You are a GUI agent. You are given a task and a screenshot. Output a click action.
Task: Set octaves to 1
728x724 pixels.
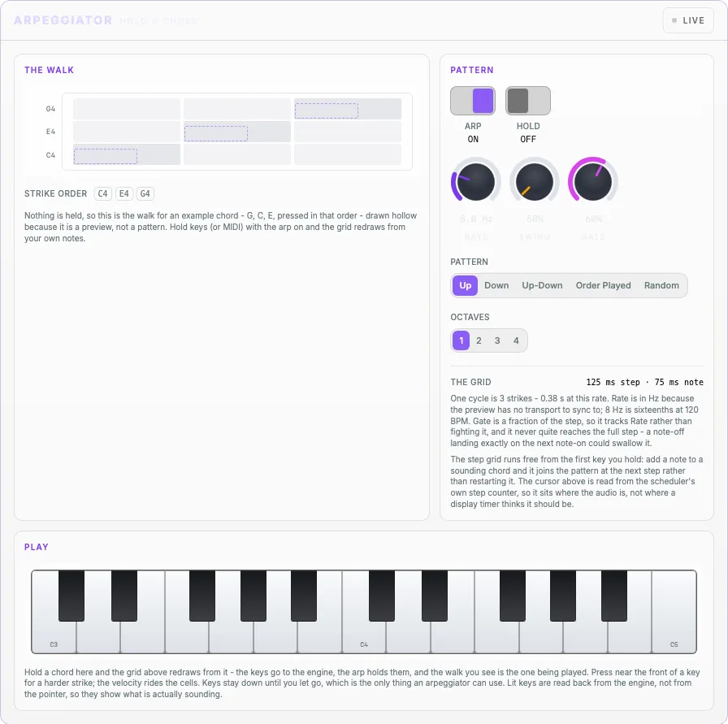[x=461, y=340]
